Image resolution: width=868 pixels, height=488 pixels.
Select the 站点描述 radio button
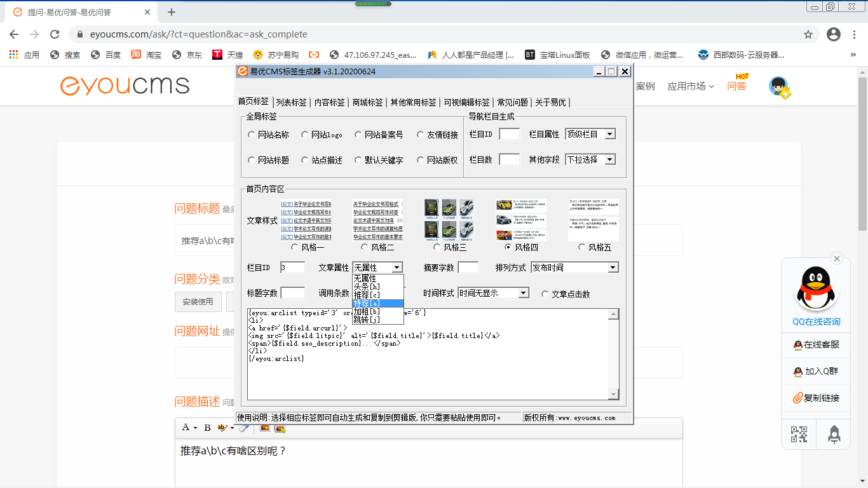click(x=305, y=160)
